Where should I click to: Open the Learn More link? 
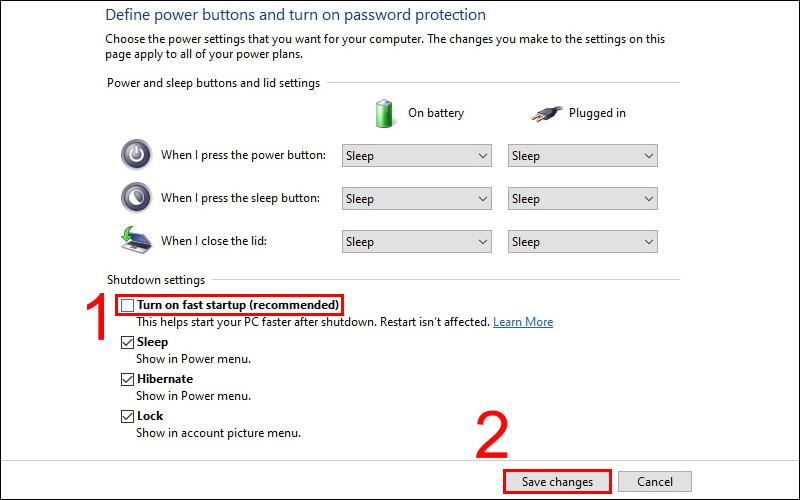pos(523,322)
